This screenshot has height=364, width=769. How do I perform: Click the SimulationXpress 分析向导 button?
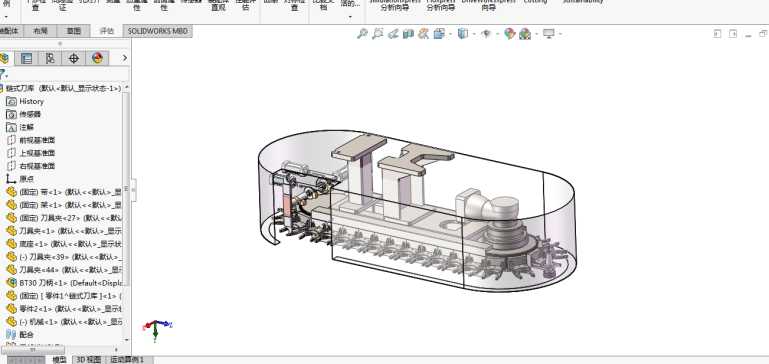pyautogui.click(x=395, y=4)
